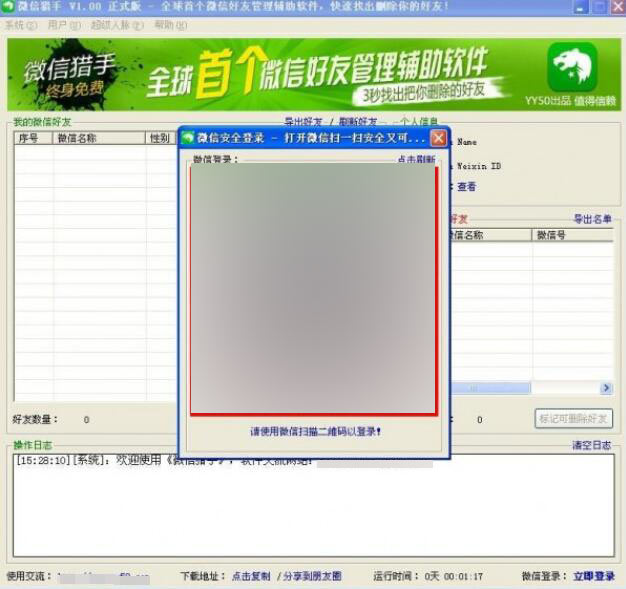Click the app icon in main title bar

pyautogui.click(x=8, y=6)
